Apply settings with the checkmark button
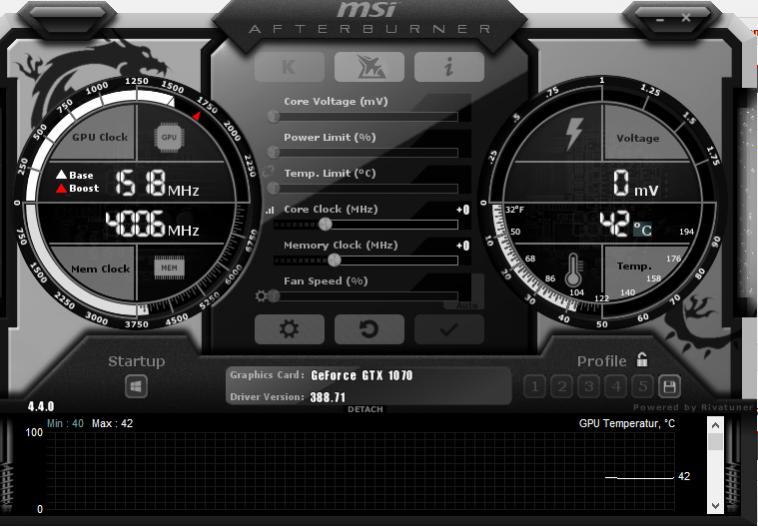 point(449,329)
